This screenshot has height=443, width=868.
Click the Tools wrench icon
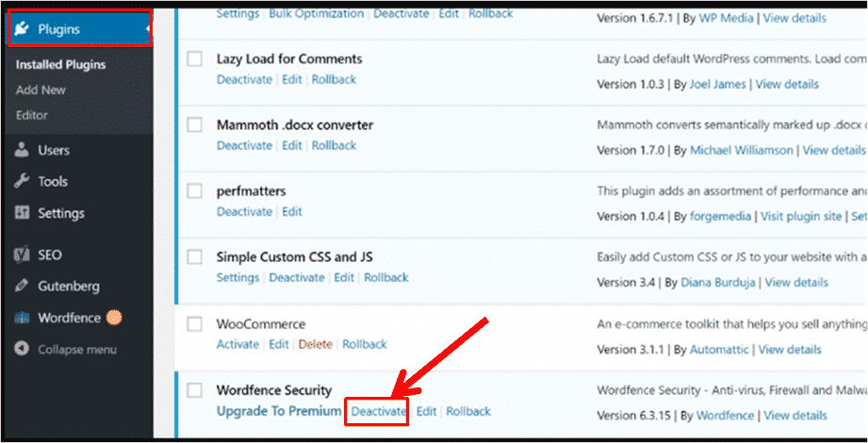pyautogui.click(x=22, y=181)
